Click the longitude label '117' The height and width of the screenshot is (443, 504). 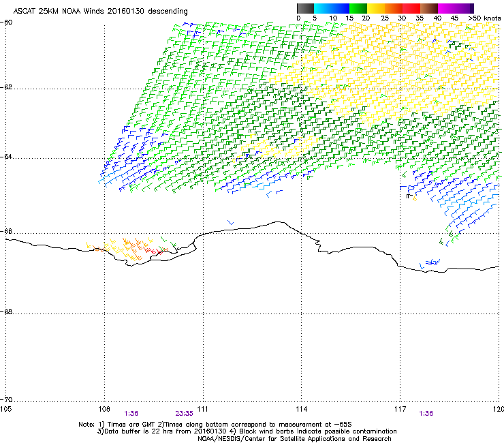coord(400,409)
